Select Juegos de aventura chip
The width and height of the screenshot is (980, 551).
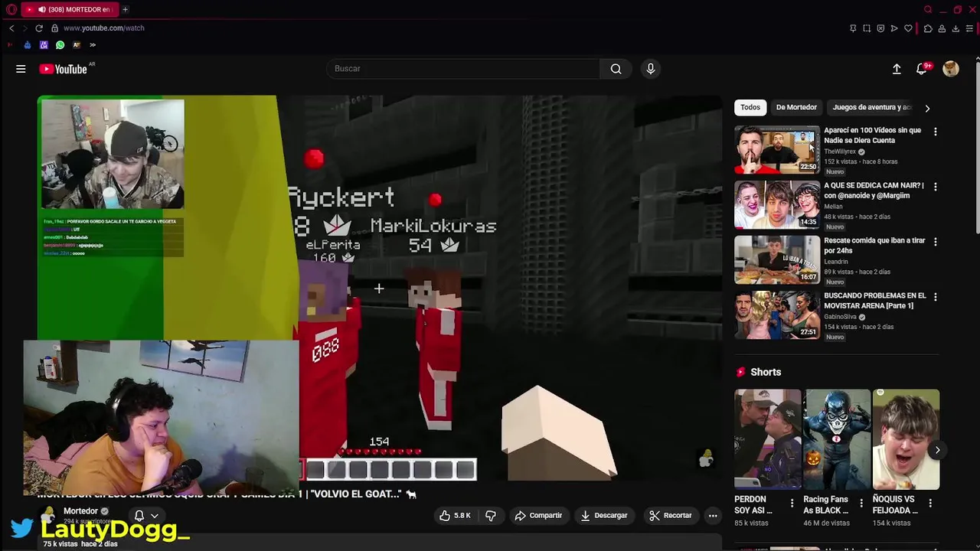click(871, 108)
